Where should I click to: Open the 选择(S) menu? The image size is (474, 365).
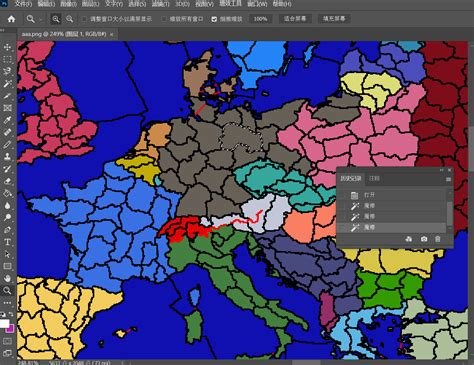coord(137,4)
